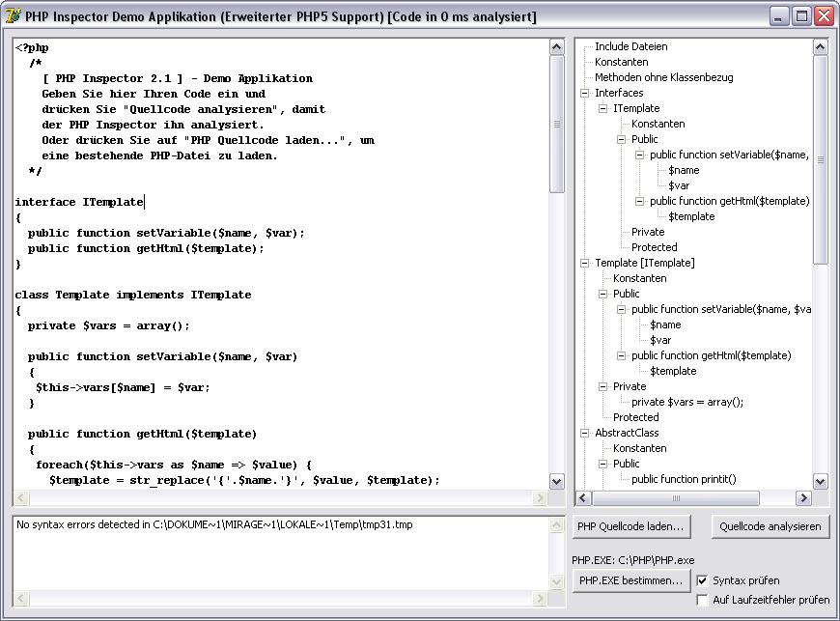Click 'private $vars = array();' code line
Viewport: 840px width, 621px height.
[109, 325]
